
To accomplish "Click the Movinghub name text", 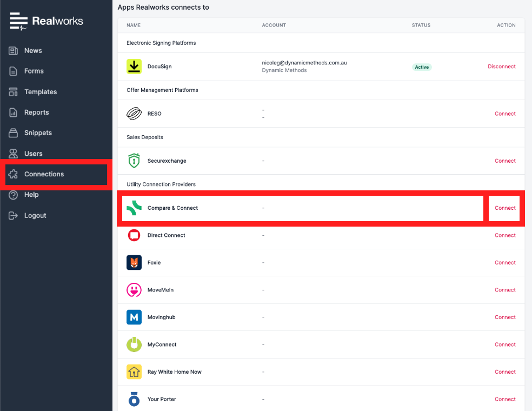I will [x=162, y=317].
